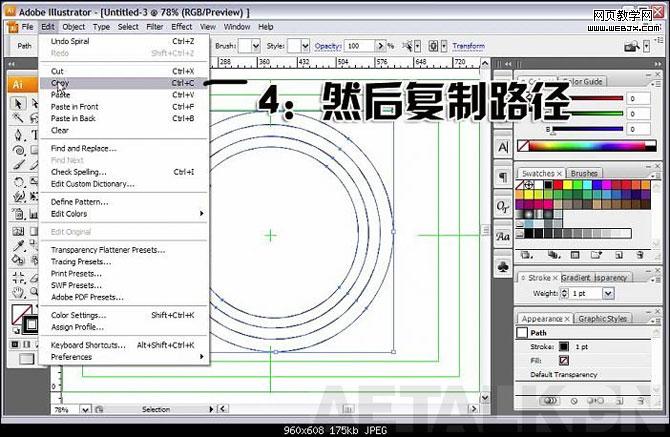Click the Fill box in toolbox
Screen dimensions: 670x437
[21, 314]
